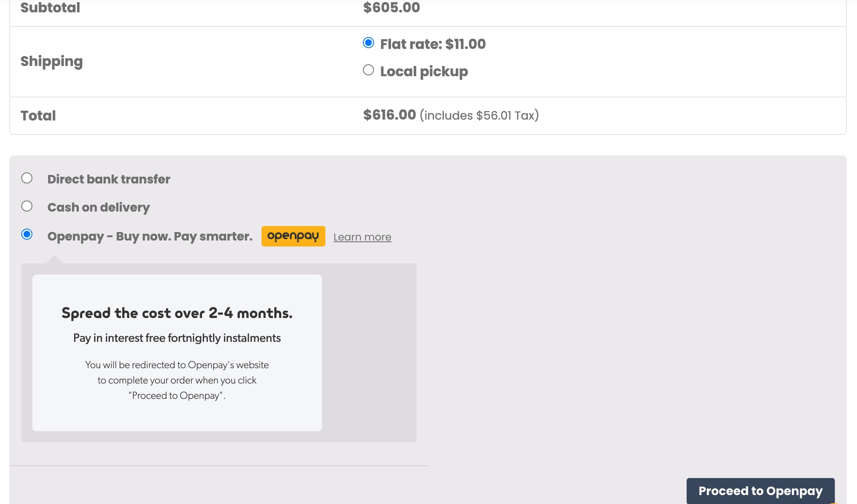Open the Learn more link about Openpay

click(x=362, y=237)
